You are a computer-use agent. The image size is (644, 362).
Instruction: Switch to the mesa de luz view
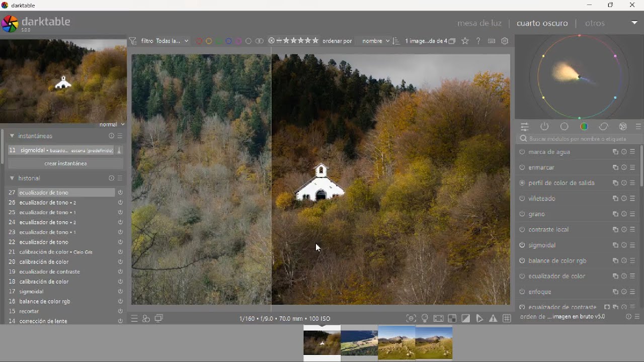479,23
